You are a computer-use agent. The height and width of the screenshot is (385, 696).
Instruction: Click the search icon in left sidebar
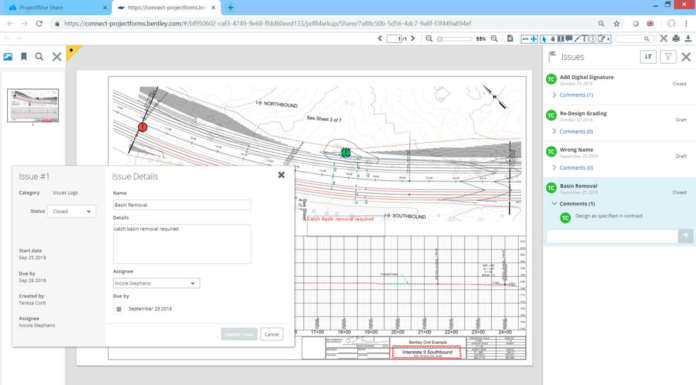[x=39, y=57]
